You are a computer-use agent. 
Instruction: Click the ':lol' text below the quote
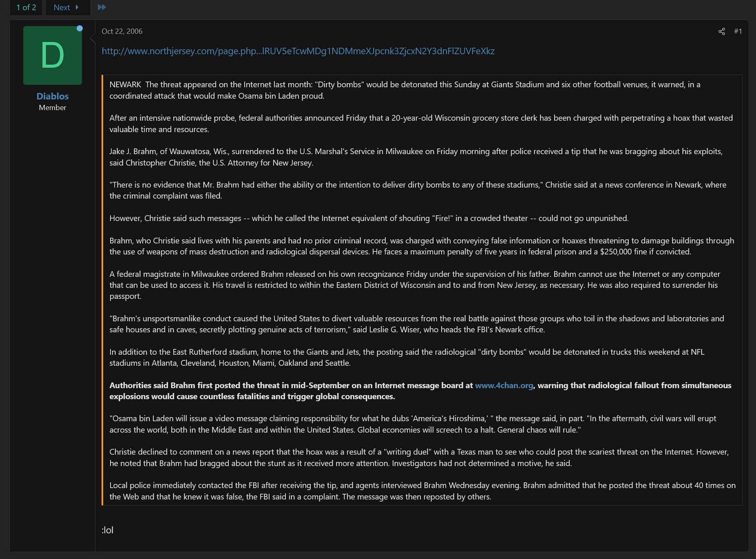click(x=108, y=530)
